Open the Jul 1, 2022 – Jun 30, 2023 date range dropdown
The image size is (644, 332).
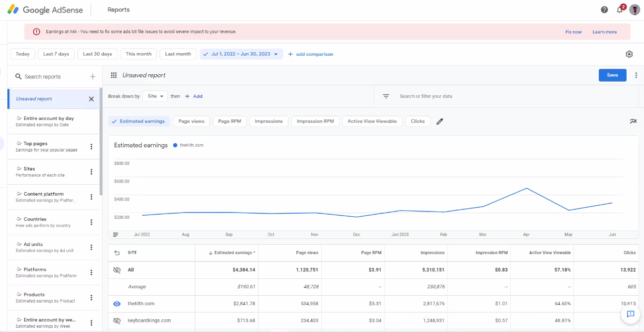pos(241,54)
